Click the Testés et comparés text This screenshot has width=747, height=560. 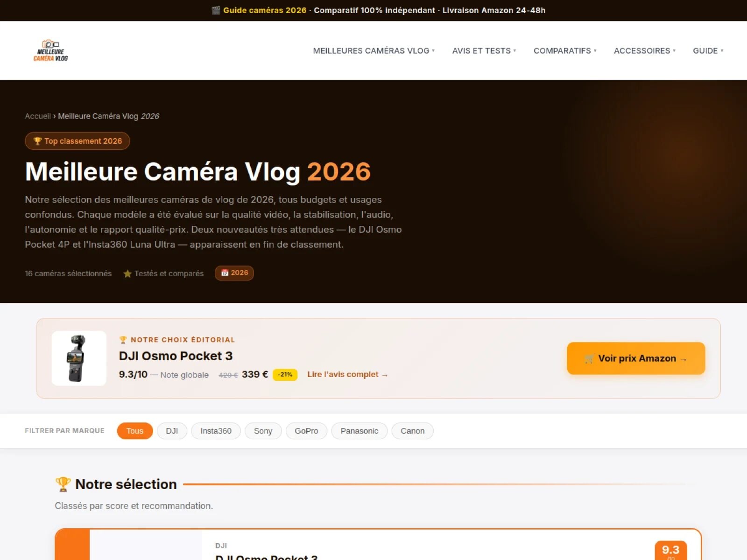(169, 273)
